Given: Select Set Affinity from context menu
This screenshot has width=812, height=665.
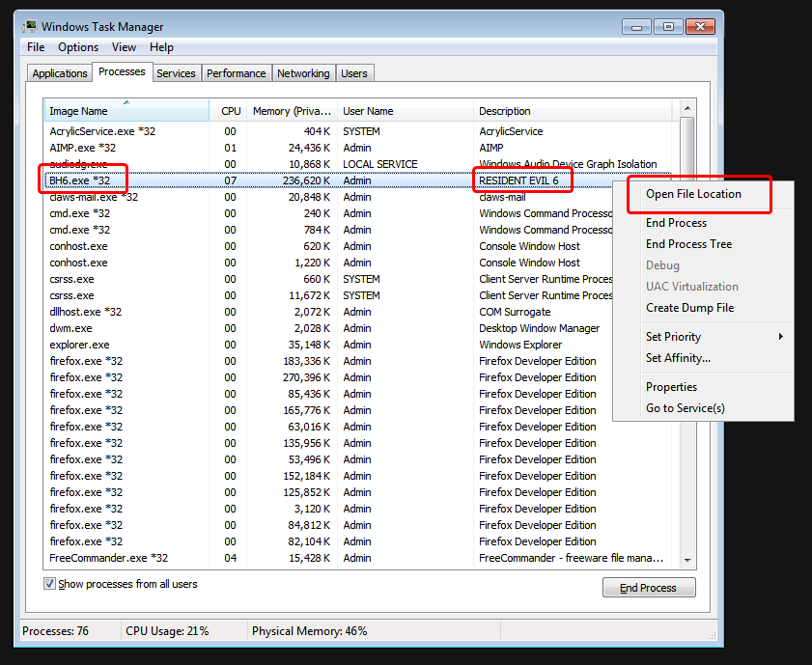Looking at the screenshot, I should (x=678, y=358).
